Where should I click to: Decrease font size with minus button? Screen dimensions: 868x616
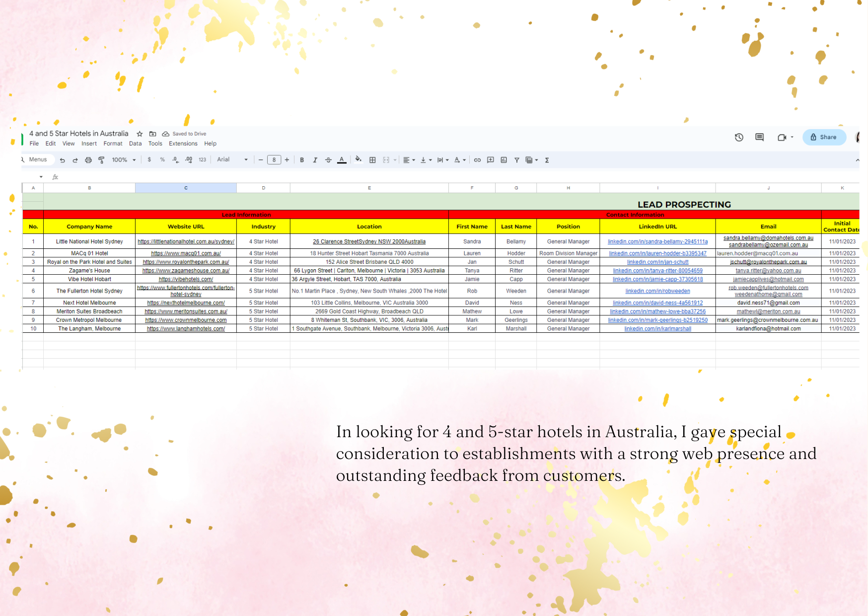261,160
